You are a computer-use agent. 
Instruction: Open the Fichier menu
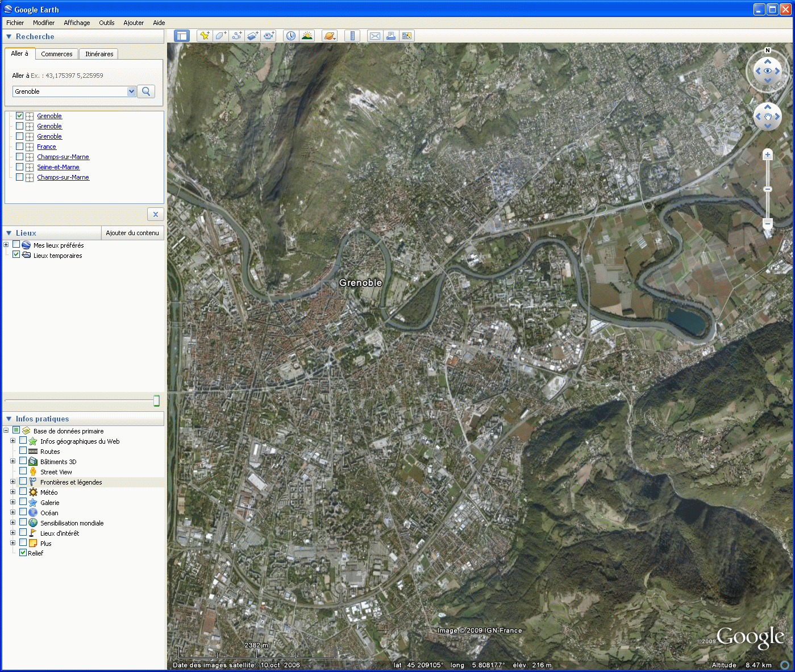15,23
